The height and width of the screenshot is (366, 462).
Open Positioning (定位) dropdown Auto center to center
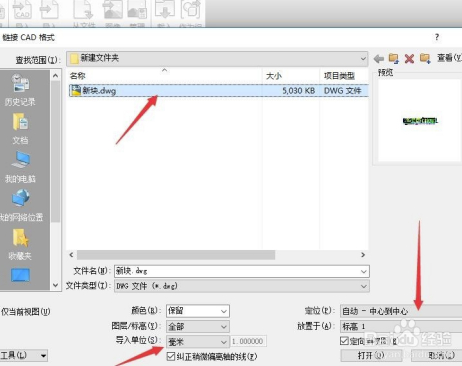tap(401, 311)
